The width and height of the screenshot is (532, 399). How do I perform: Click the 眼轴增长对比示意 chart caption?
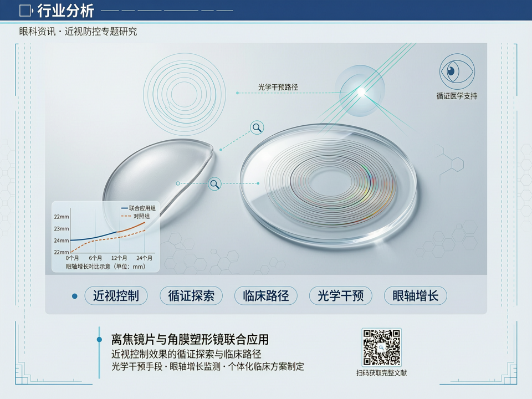pyautogui.click(x=105, y=267)
